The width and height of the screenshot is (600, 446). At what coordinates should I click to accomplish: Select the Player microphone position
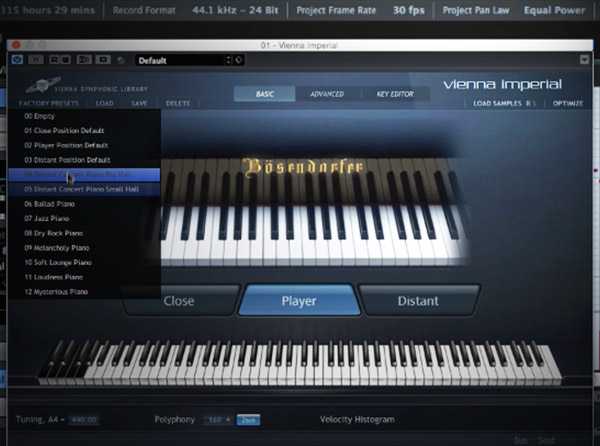(x=299, y=301)
